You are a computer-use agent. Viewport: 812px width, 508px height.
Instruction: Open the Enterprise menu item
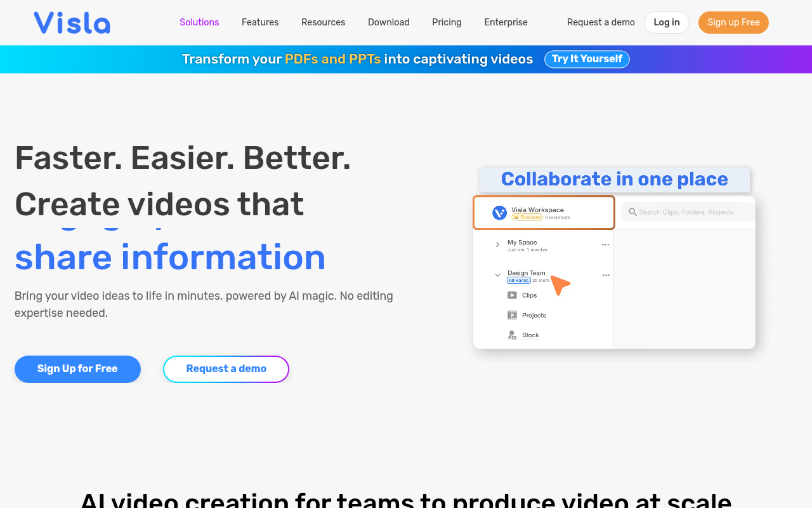(x=506, y=22)
